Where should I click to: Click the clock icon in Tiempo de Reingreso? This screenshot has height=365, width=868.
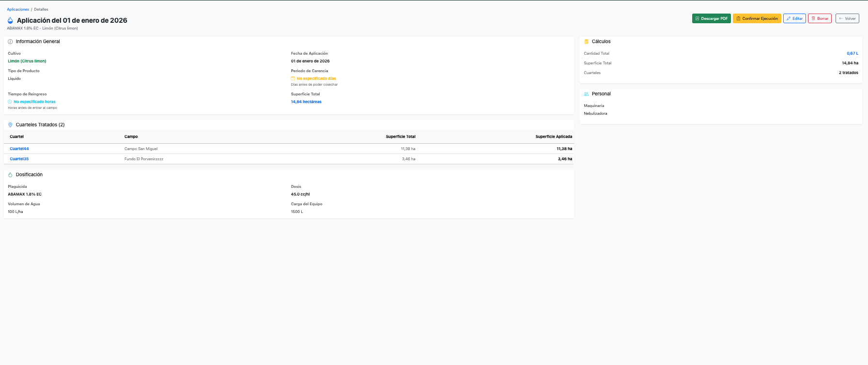10,102
